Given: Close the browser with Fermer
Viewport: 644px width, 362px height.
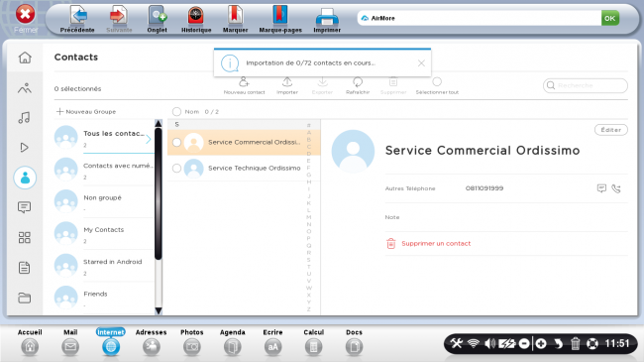Looking at the screenshot, I should pos(26,19).
